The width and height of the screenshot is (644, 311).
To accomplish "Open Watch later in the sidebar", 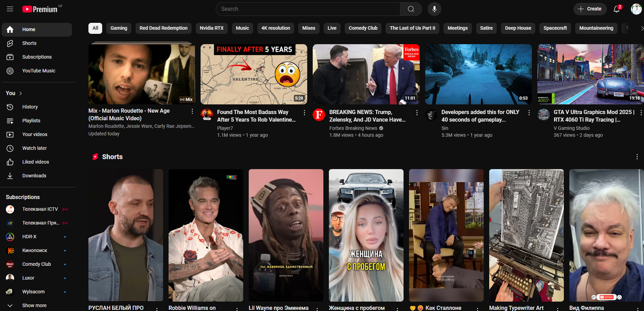I will pyautogui.click(x=37, y=148).
